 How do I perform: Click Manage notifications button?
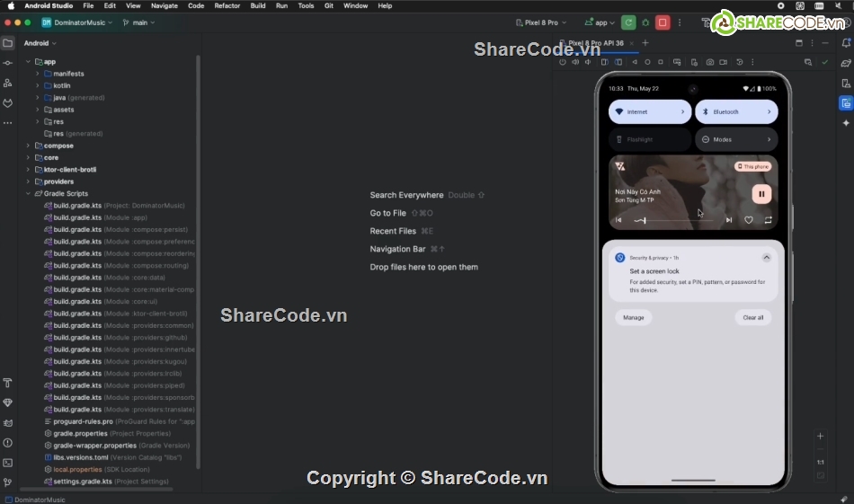[634, 317]
